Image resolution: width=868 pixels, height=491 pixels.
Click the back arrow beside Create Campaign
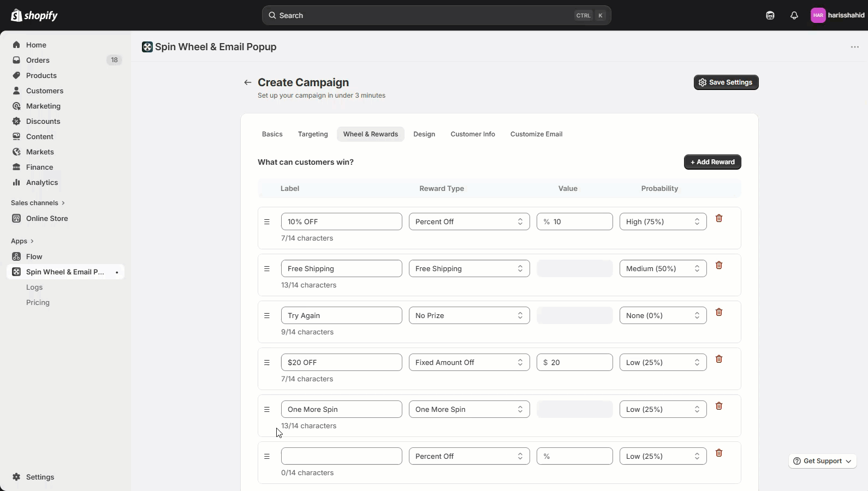(x=248, y=82)
